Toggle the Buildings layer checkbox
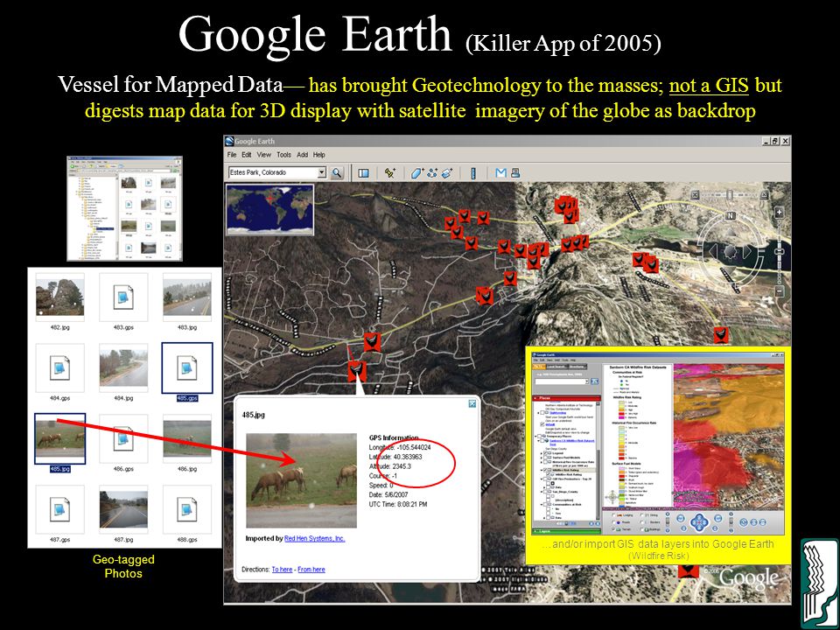 tap(641, 529)
